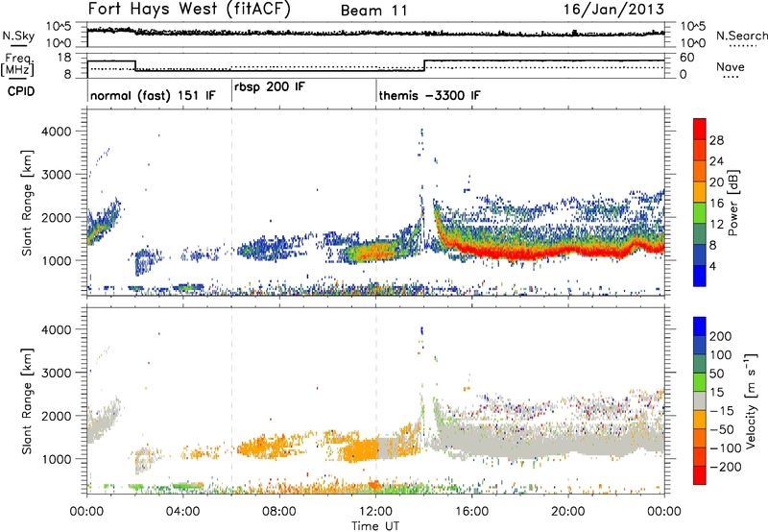The image size is (768, 532).
Task: Click the date "16/Jan/2013"
Action: pos(613,10)
